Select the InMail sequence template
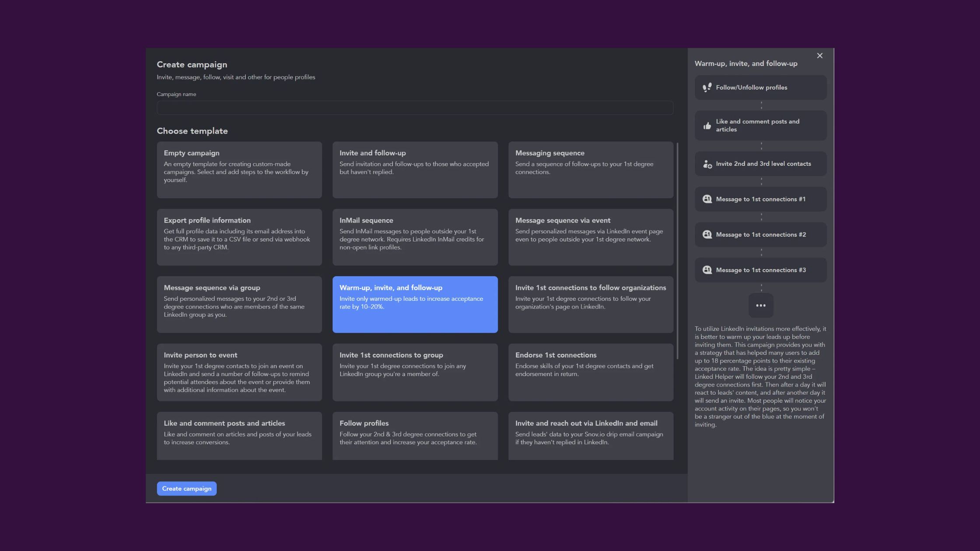Image resolution: width=980 pixels, height=551 pixels. [415, 237]
